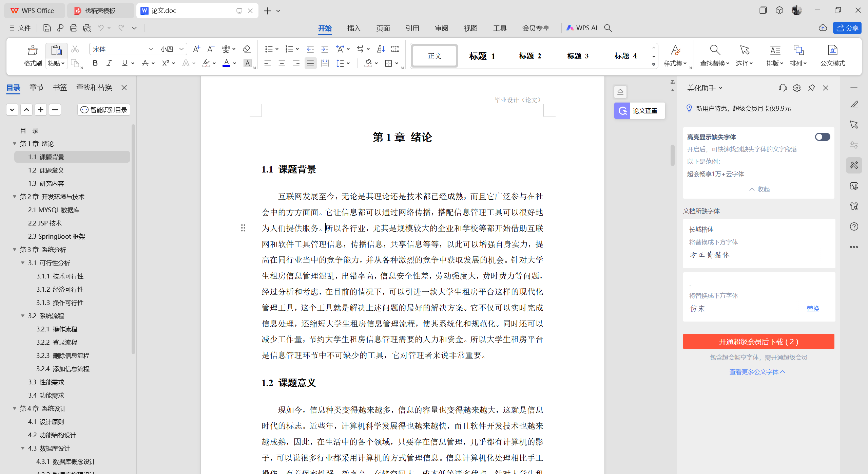Apply italic formatting icon
Screen dimensions: 868x474
click(x=109, y=63)
